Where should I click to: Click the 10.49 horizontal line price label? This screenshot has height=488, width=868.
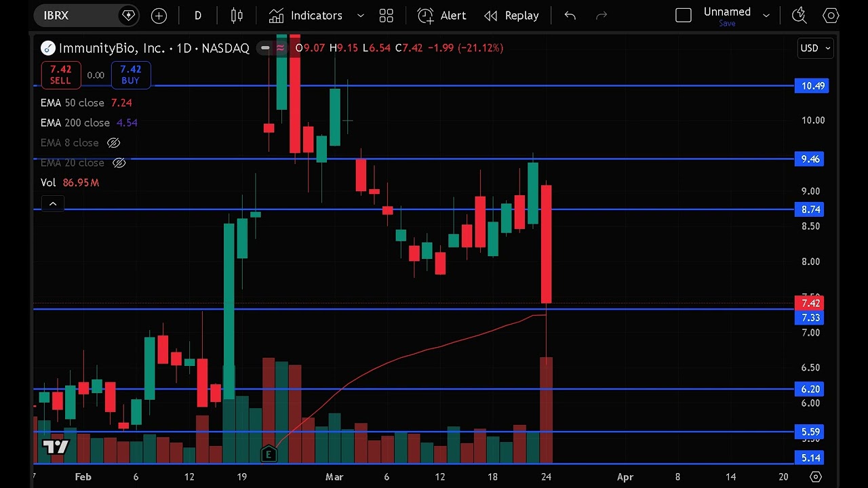[812, 85]
